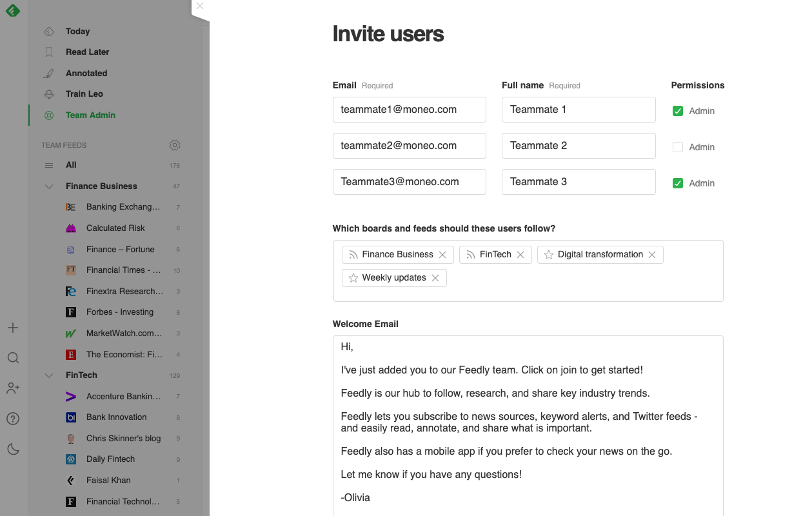812x516 pixels.
Task: Enable Admin permission for Teammate 2
Action: [x=678, y=147]
